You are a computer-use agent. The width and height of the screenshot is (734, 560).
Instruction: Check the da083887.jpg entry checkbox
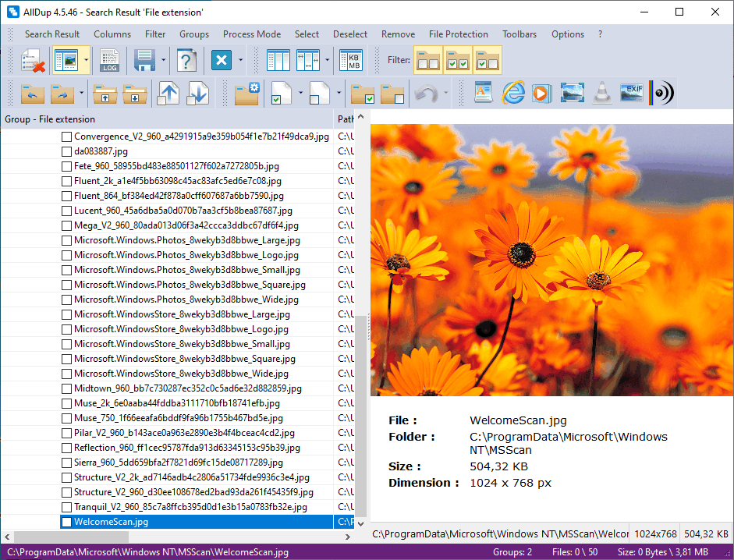[x=66, y=151]
